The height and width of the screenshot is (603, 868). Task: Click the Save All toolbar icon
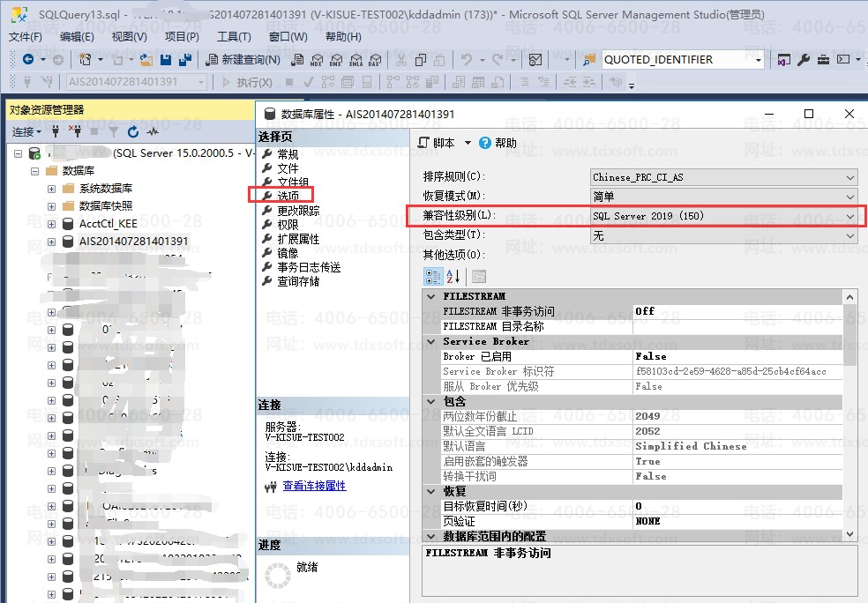[x=185, y=60]
